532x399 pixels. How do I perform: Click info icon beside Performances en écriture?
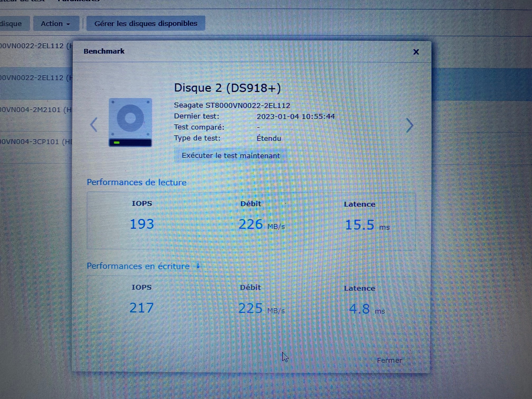(198, 266)
